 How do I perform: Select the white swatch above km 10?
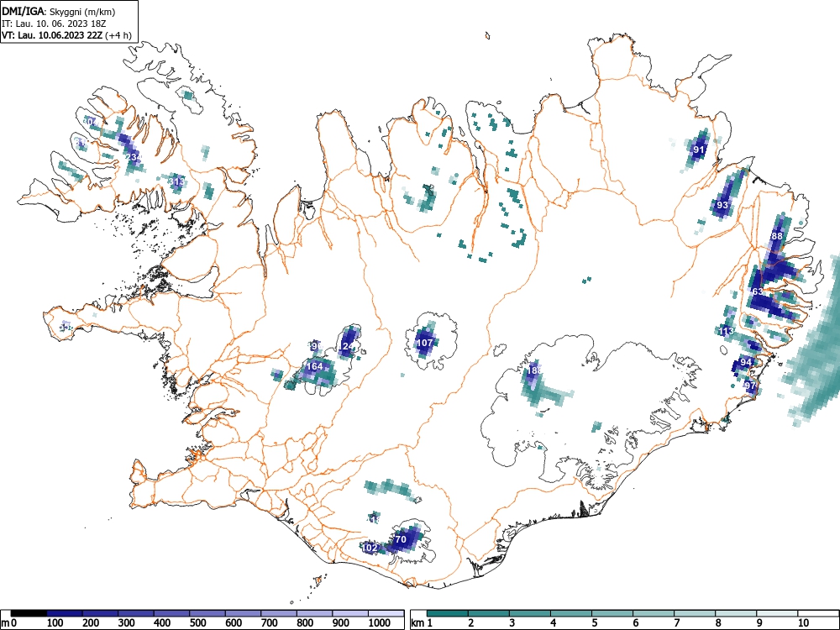click(818, 613)
